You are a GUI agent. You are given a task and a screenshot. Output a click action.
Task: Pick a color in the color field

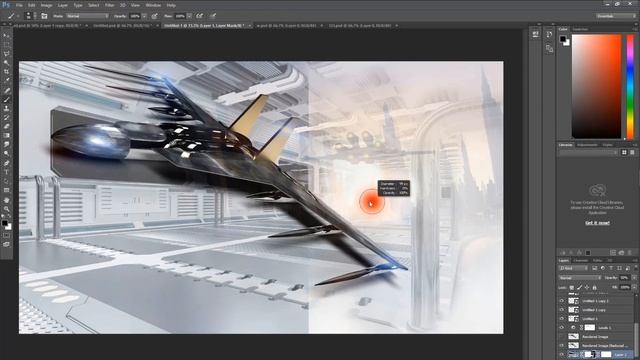click(596, 87)
